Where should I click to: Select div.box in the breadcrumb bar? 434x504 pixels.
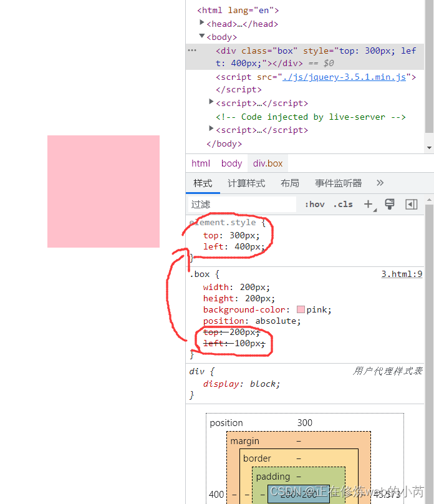tap(268, 163)
